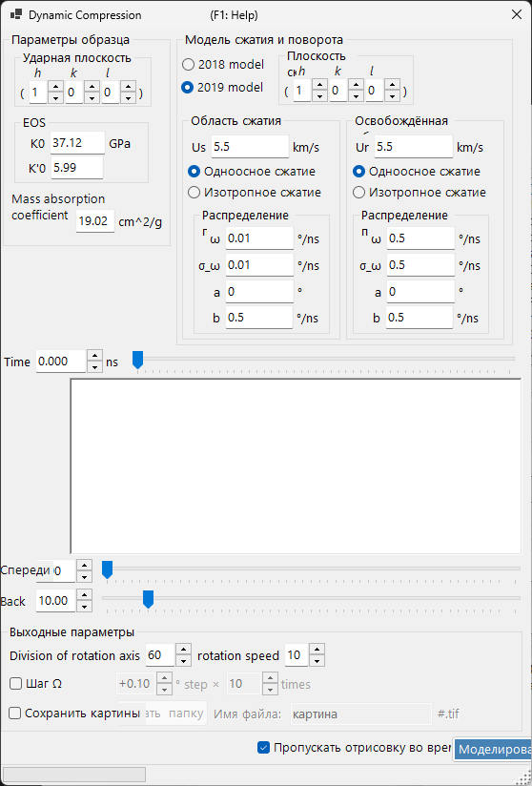Uncheck Пропускать отрисовку checkbox
532x786 pixels.
pyautogui.click(x=263, y=748)
